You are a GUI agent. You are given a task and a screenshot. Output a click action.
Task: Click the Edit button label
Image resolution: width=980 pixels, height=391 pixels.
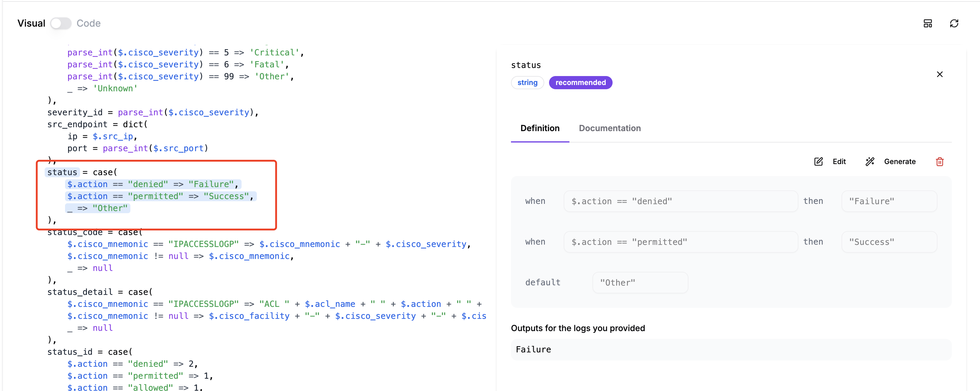click(x=839, y=161)
